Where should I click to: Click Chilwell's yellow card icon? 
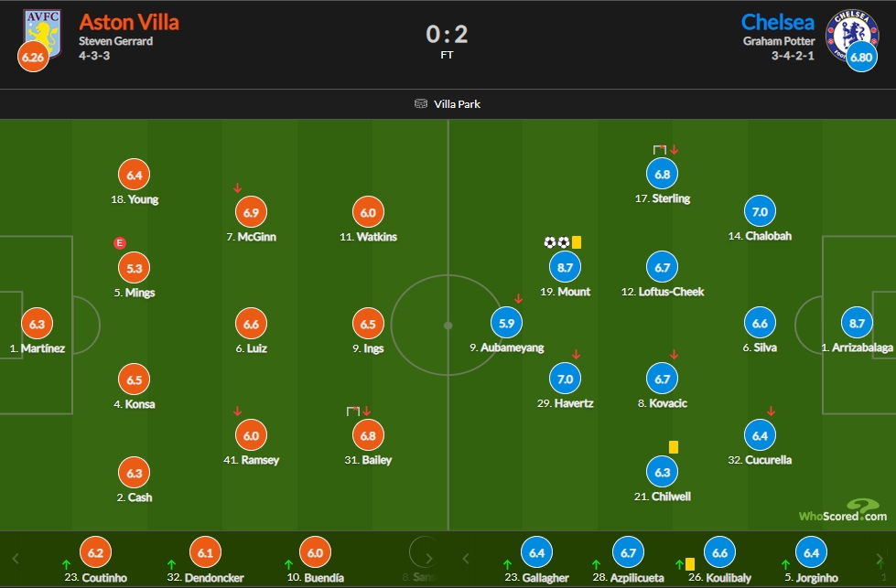[x=673, y=447]
